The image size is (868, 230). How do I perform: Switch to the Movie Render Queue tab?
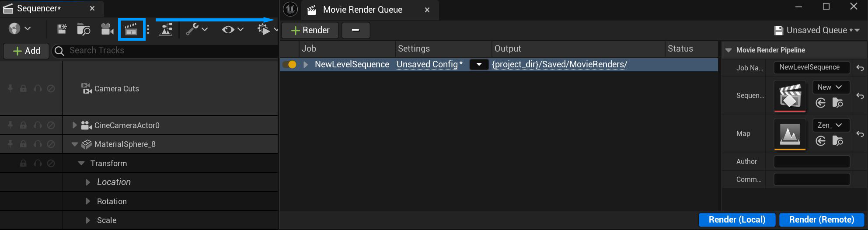362,10
